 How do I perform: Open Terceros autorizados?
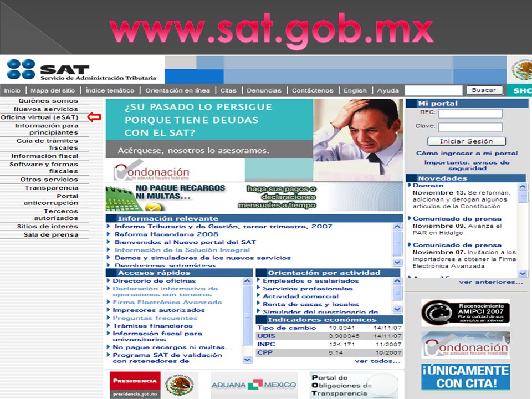tap(56, 214)
